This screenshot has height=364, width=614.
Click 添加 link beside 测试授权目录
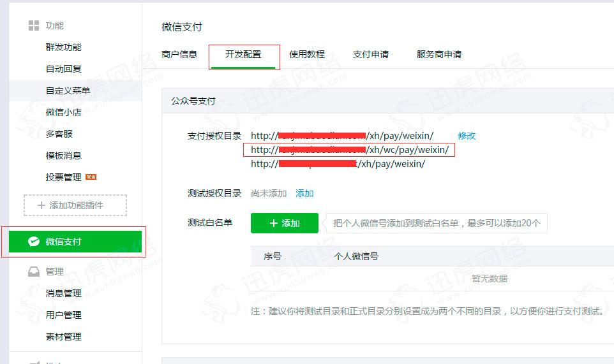[304, 193]
